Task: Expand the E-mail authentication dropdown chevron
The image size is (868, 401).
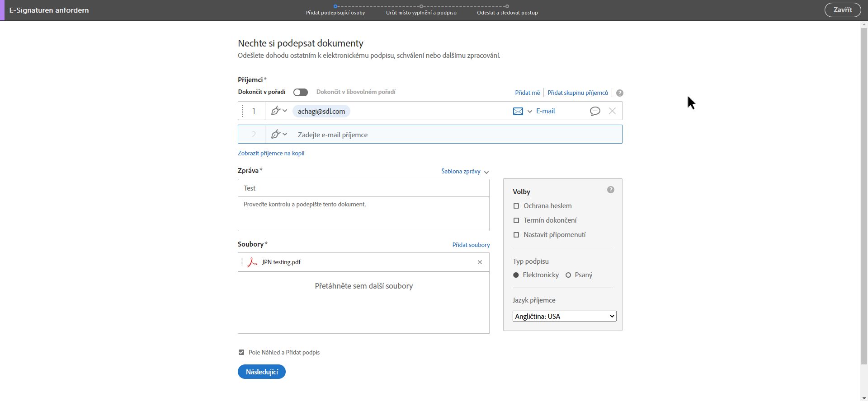Action: pyautogui.click(x=530, y=112)
